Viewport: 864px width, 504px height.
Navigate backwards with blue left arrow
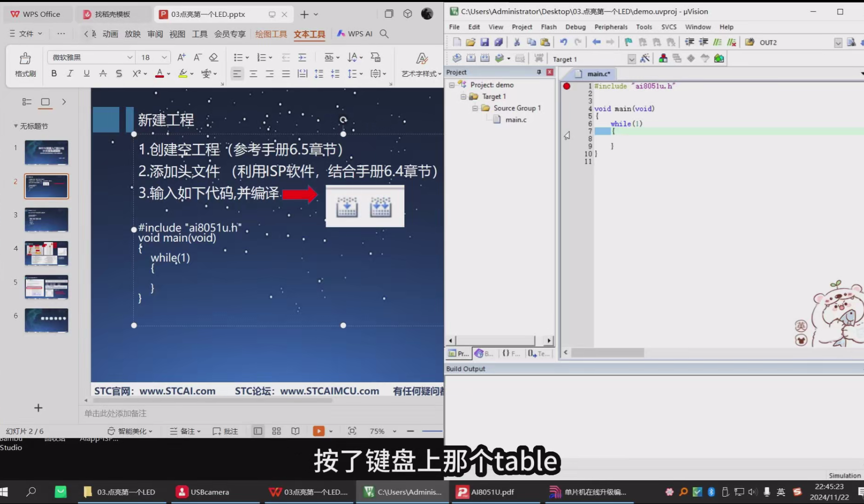tap(596, 42)
